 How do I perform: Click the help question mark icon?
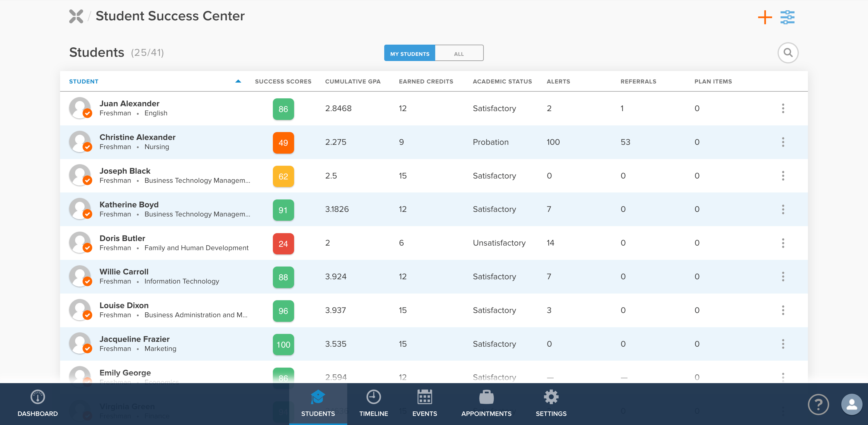(x=818, y=404)
